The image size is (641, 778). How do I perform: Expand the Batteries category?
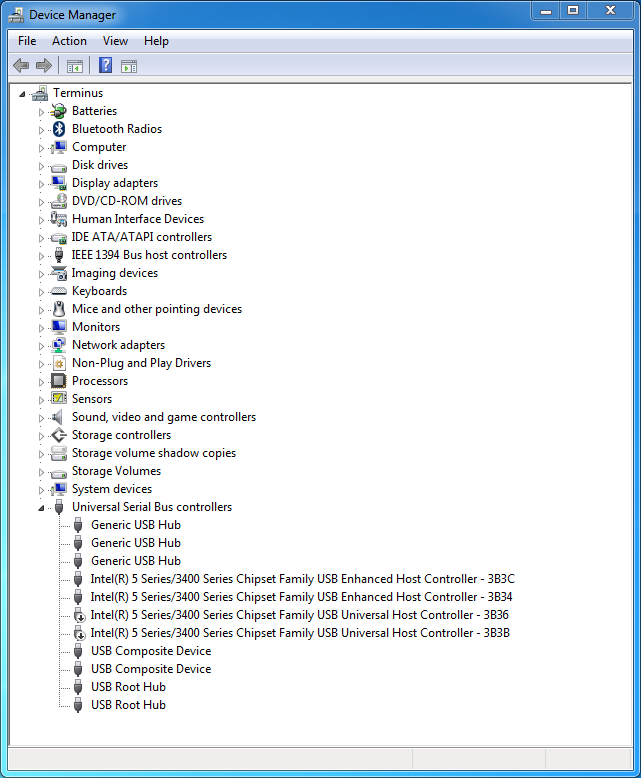coord(41,112)
